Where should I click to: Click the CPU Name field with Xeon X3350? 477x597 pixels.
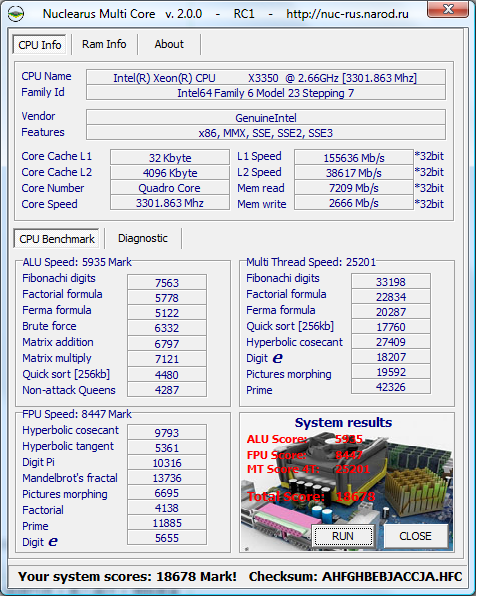[x=265, y=78]
